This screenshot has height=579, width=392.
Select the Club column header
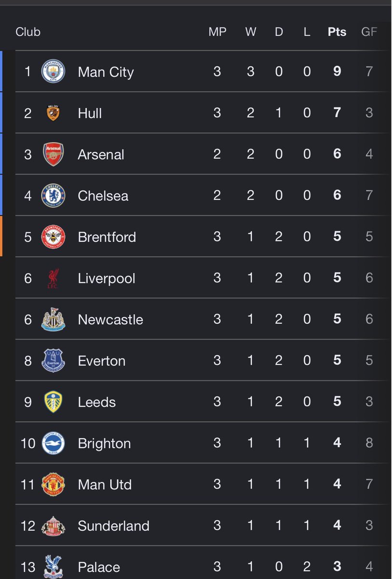[28, 32]
